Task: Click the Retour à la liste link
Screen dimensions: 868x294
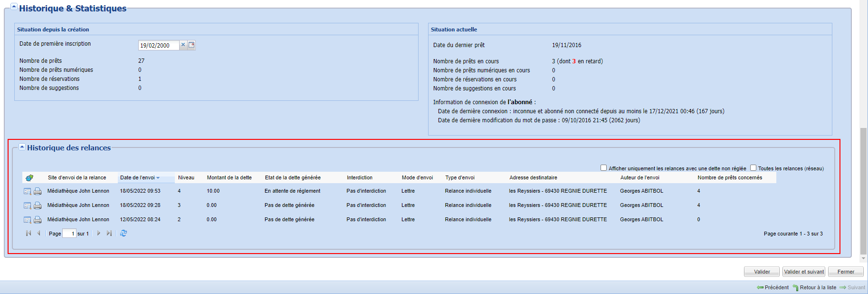Action: [817, 287]
